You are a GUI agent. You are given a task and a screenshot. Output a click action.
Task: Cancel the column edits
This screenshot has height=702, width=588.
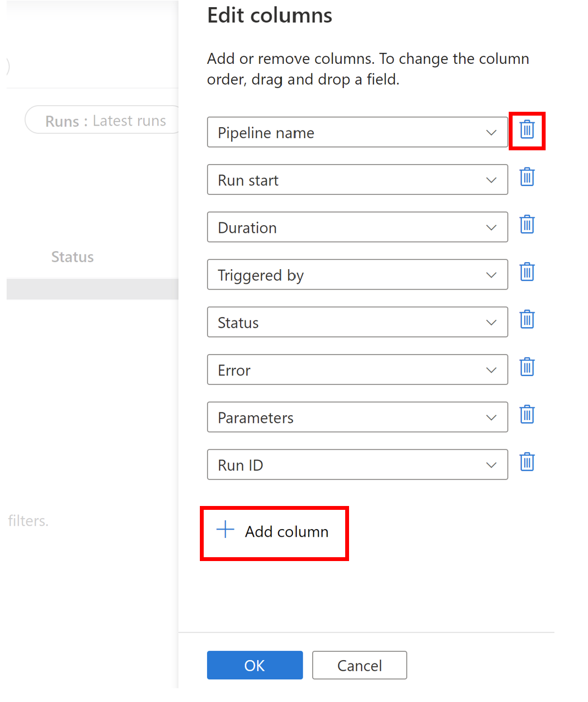[x=359, y=665]
